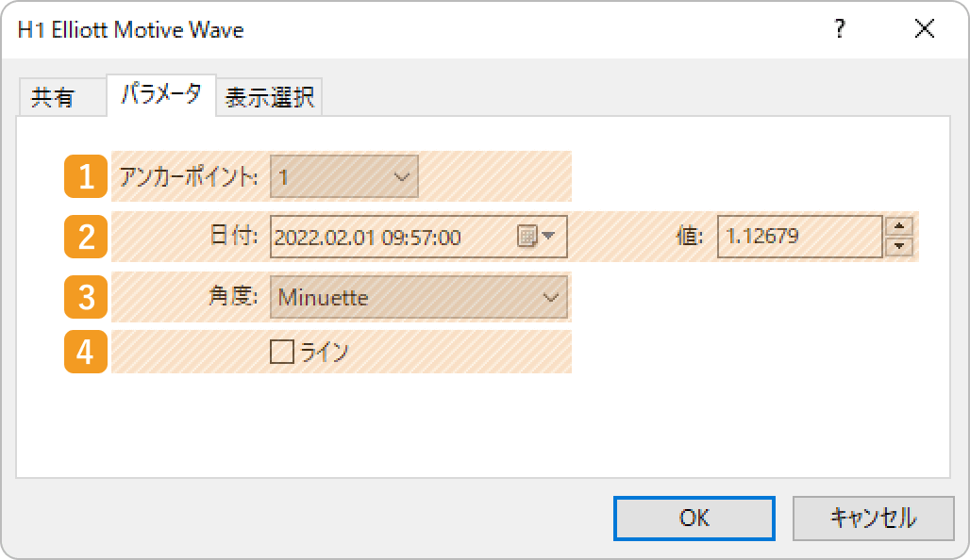Screen dimensions: 970x560
Task: Click the orange numbered badge 4
Action: 84,350
